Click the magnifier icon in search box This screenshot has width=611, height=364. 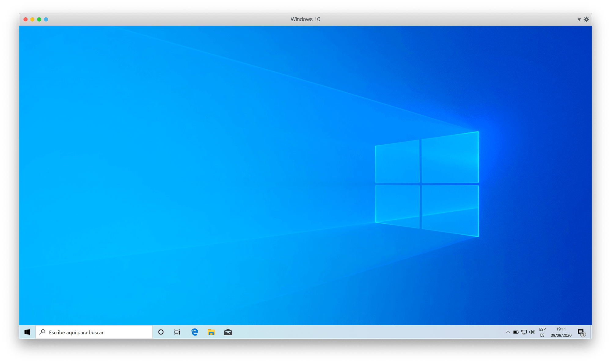[42, 332]
